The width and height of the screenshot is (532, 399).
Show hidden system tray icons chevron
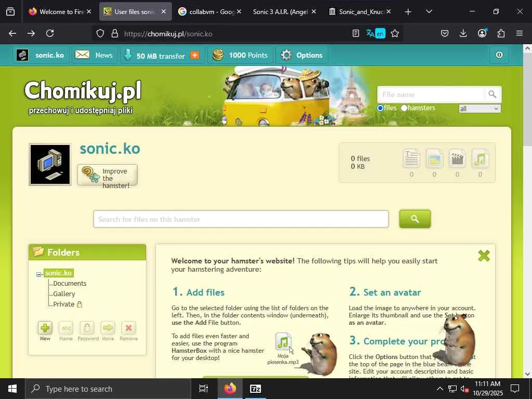click(x=440, y=389)
